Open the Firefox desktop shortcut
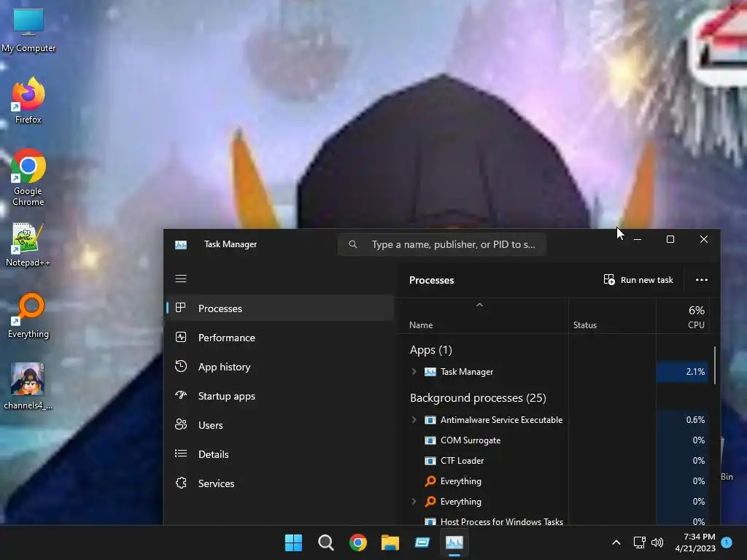747x560 pixels. pos(28,101)
